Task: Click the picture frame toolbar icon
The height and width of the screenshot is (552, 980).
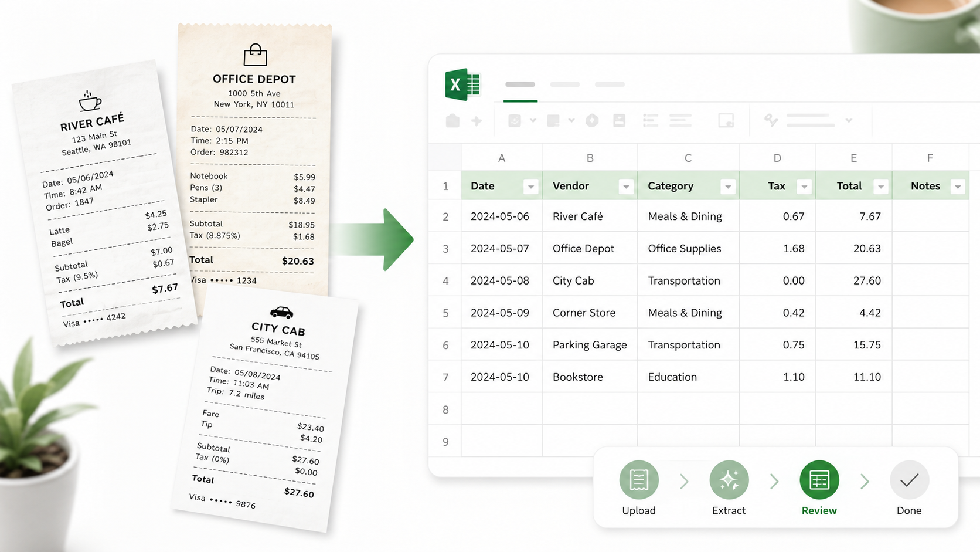Action: tap(726, 121)
